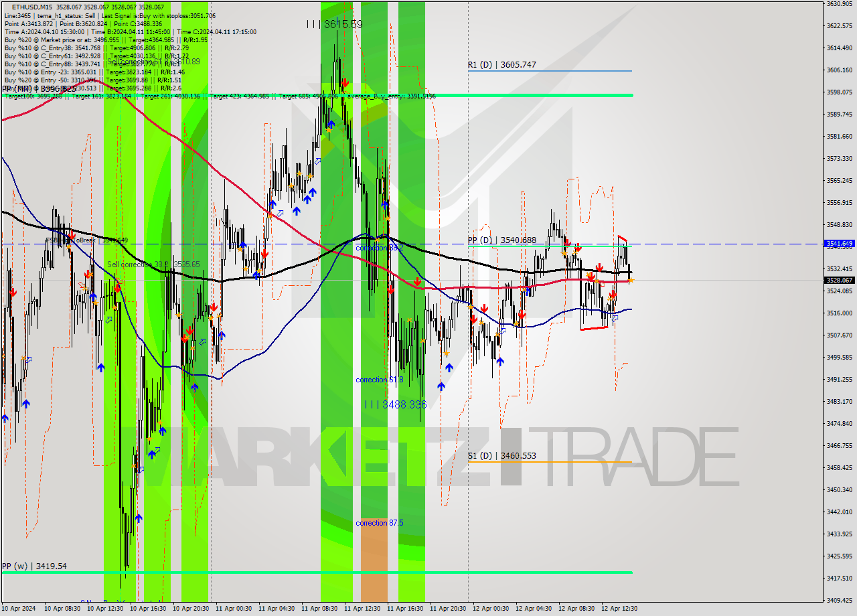Image resolution: width=857 pixels, height=616 pixels.
Task: Click '11 Apr 20:30' on the time axis
Action: pos(448,609)
